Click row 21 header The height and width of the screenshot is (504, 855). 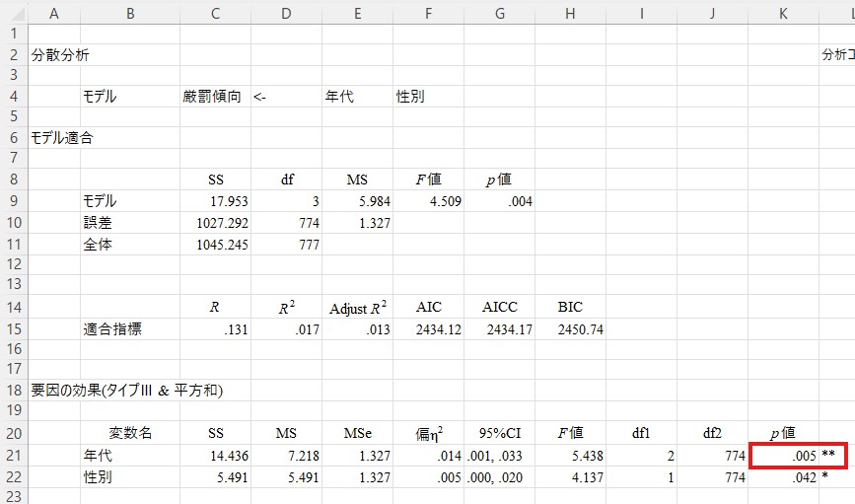(x=14, y=456)
